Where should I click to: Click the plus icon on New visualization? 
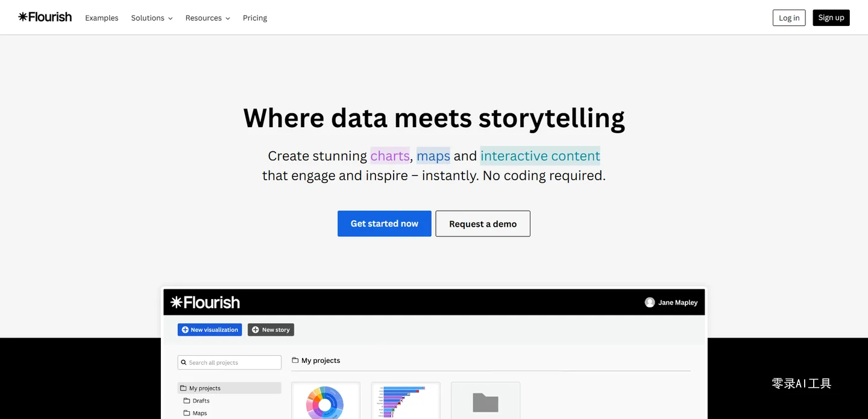pos(185,330)
